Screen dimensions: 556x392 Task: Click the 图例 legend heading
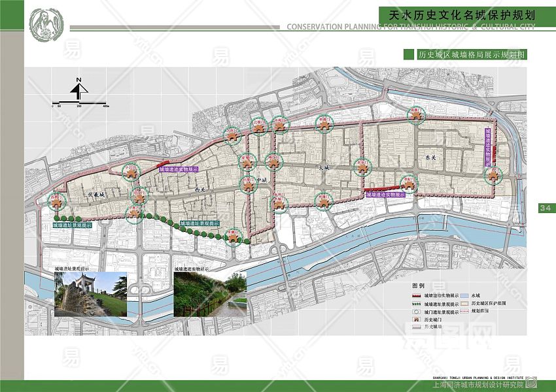pos(418,286)
